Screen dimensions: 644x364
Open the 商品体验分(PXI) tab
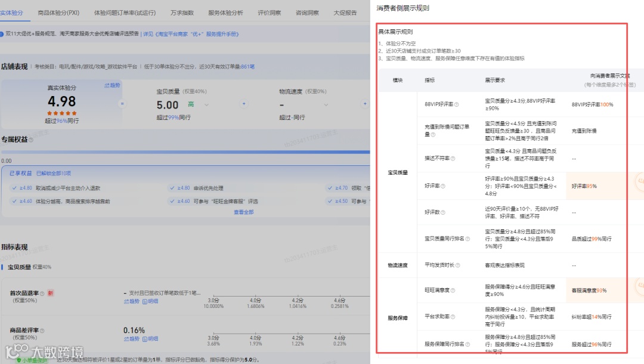[58, 13]
